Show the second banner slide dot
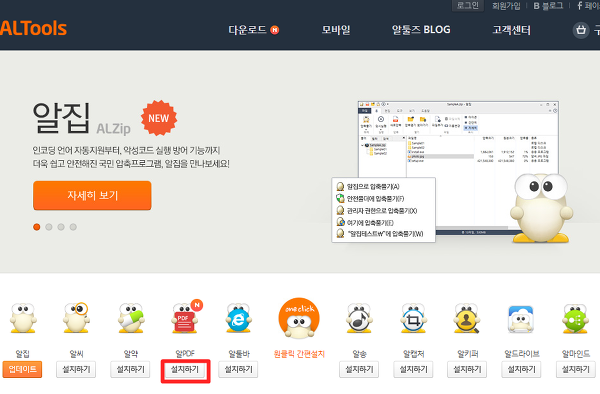The image size is (600, 394). pos(49,227)
